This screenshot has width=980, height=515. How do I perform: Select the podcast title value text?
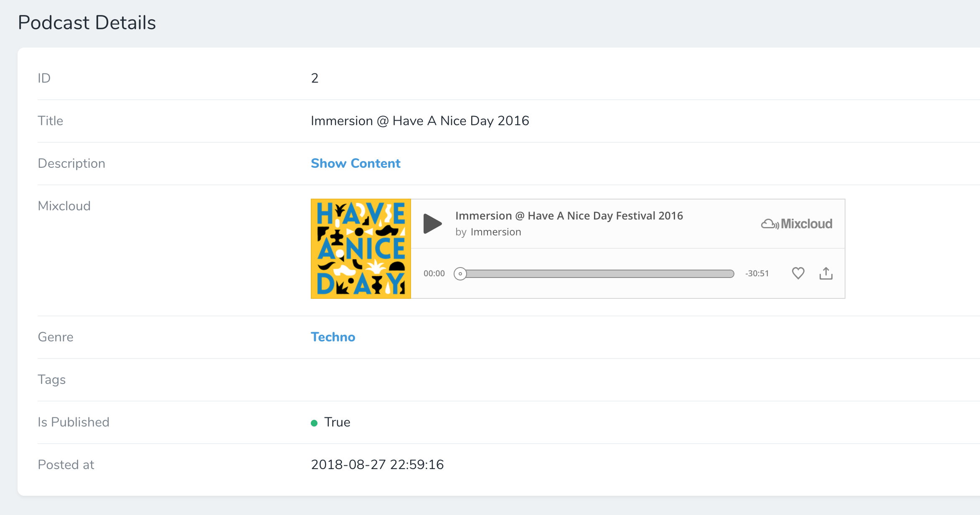420,121
